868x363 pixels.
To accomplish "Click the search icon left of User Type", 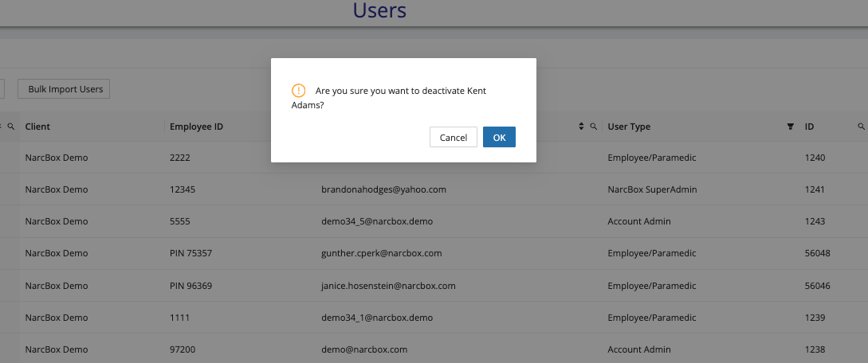I will click(x=593, y=127).
